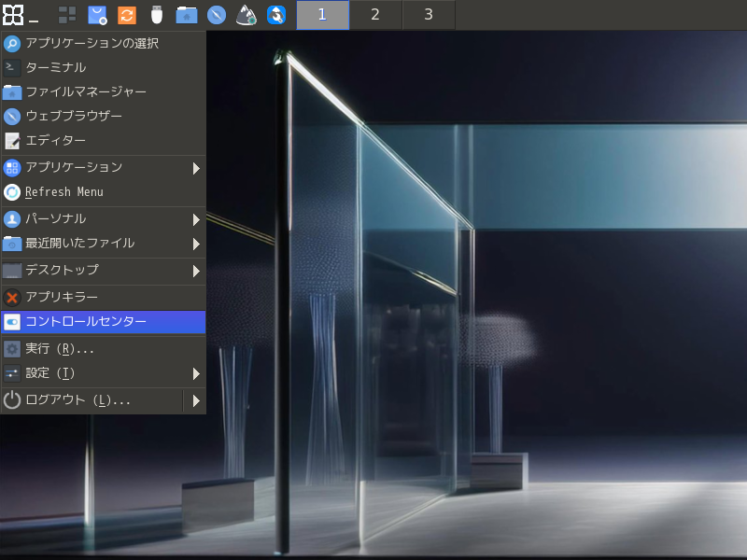Click the show desktop windows icon in panel
The height and width of the screenshot is (560, 747).
(67, 15)
